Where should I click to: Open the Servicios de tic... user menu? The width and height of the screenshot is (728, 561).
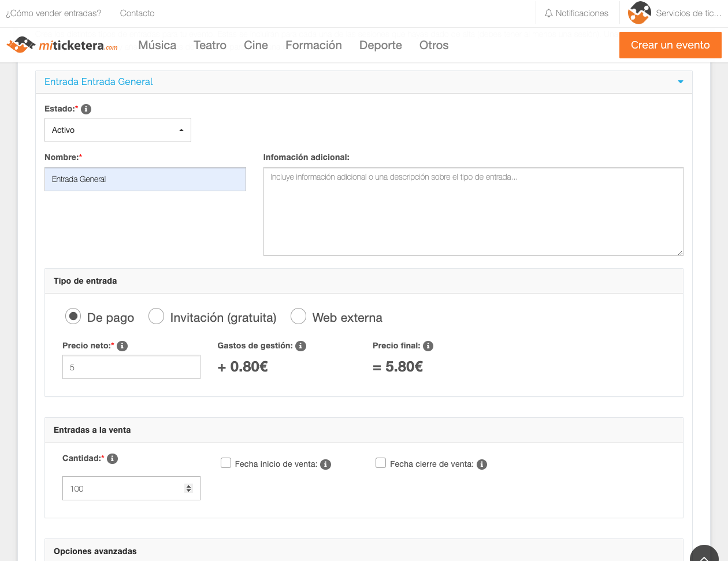674,13
